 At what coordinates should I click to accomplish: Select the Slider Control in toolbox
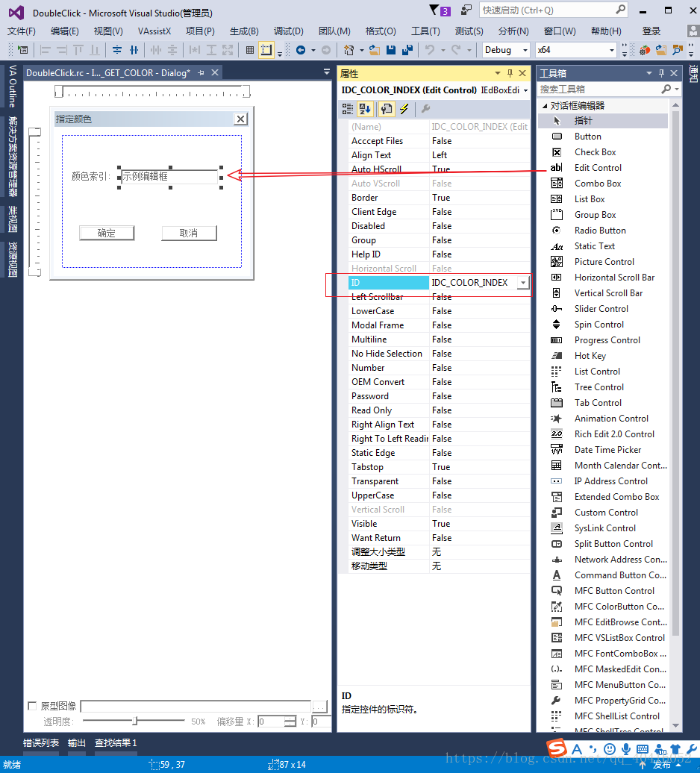click(x=603, y=309)
